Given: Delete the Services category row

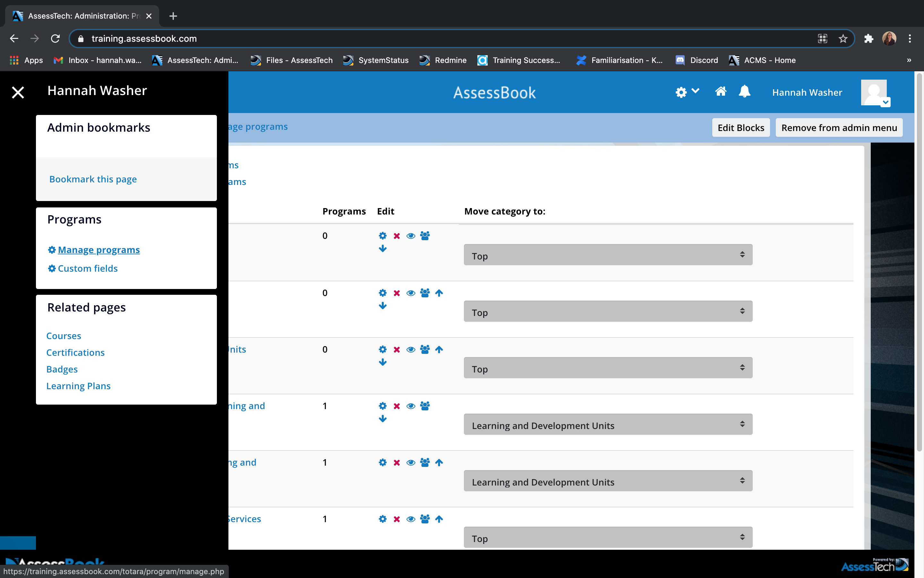Looking at the screenshot, I should [x=397, y=520].
